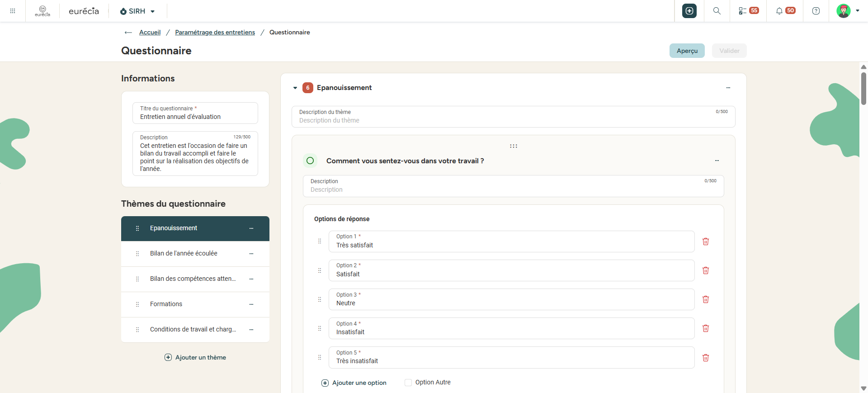
Task: Edit Option 3 Neutre field
Action: 512,299
